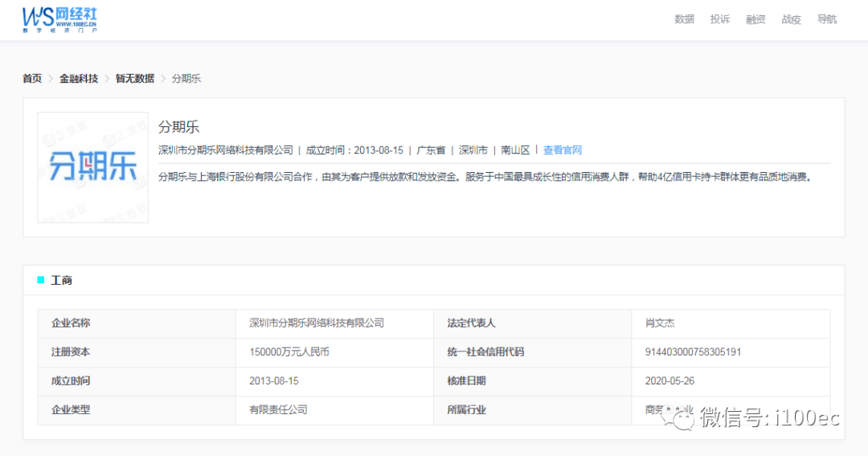The width and height of the screenshot is (868, 456).
Task: Click the 分期乐 company heading
Action: [178, 127]
